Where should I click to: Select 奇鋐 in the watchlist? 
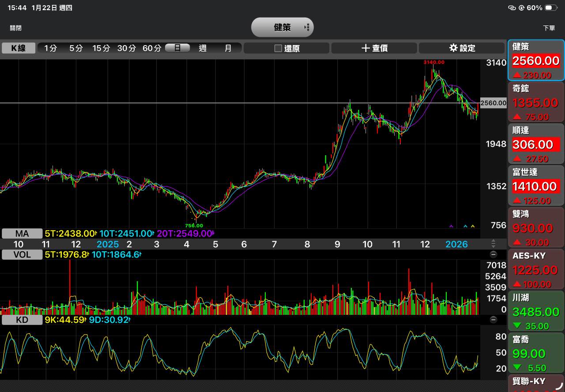536,102
